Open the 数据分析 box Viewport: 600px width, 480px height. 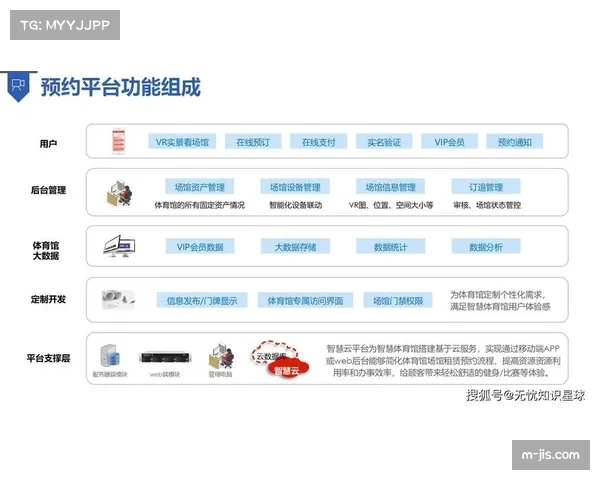click(486, 247)
